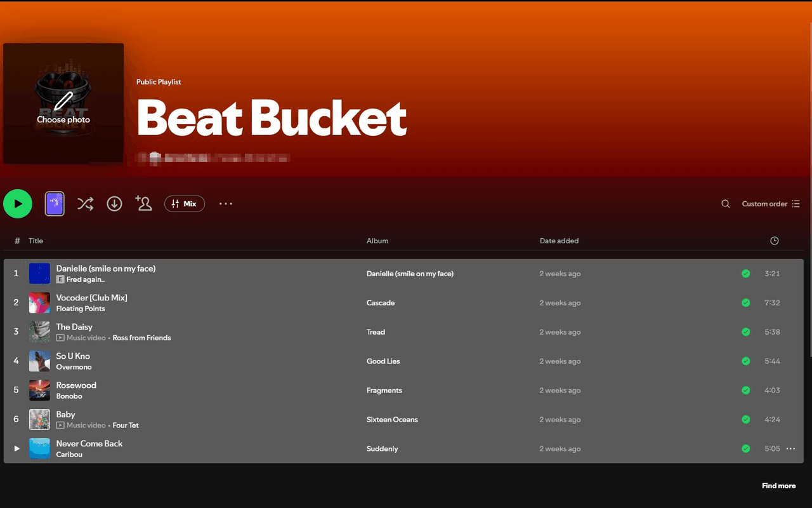Screen dimensions: 812x508
Task: Sort by the Date added column
Action: [x=559, y=241]
